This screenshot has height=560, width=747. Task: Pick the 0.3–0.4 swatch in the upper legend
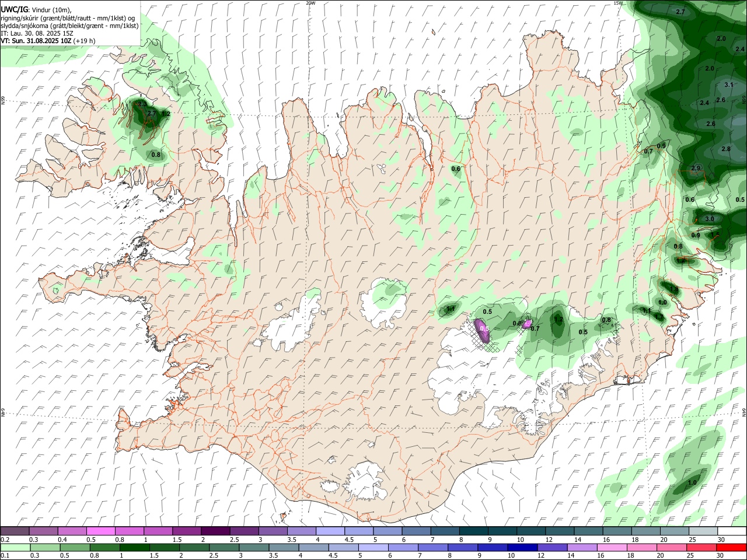coord(43,531)
